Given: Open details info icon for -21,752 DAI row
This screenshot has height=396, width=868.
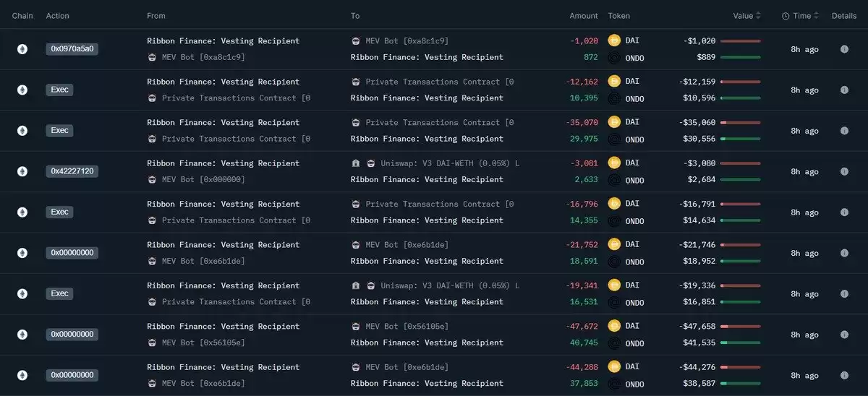Looking at the screenshot, I should (x=844, y=253).
